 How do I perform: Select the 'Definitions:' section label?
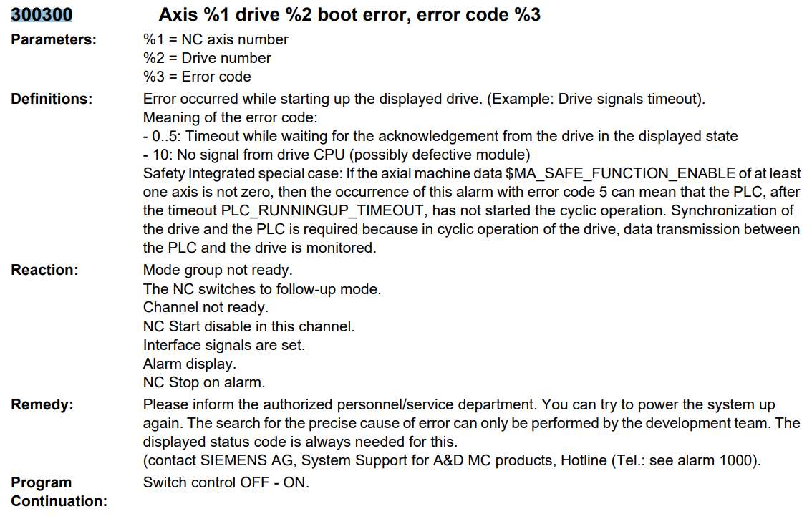coord(52,100)
